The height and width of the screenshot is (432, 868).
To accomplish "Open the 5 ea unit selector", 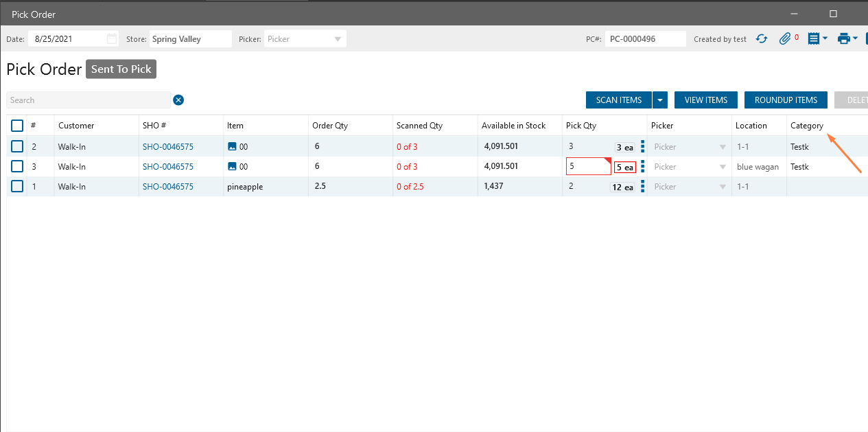I will tap(625, 167).
